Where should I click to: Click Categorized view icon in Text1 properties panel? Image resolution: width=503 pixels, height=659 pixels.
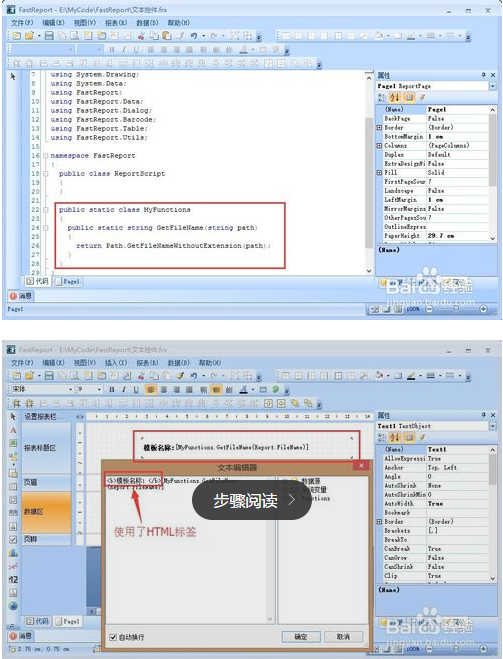point(382,438)
